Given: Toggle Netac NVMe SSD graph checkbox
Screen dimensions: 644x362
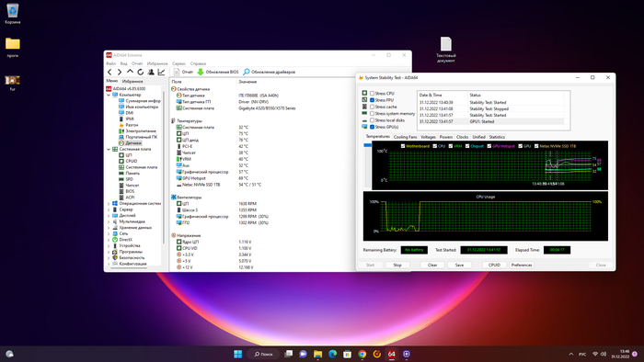Looking at the screenshot, I should (x=536, y=146).
